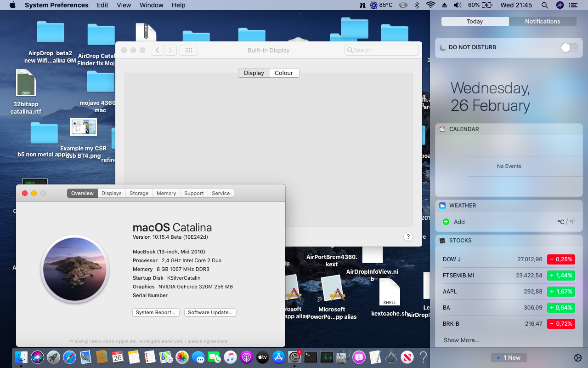Add a weather location with green plus
Viewport: 588px width, 368px height.
click(446, 222)
